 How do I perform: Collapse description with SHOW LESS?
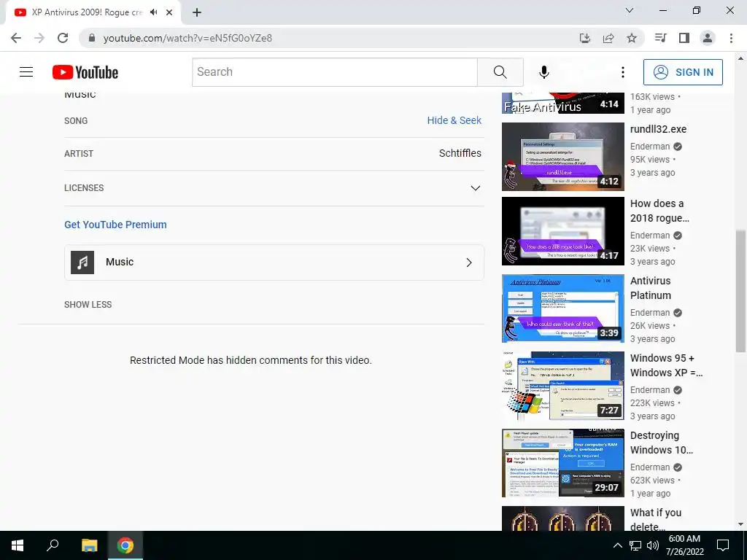[x=88, y=305]
